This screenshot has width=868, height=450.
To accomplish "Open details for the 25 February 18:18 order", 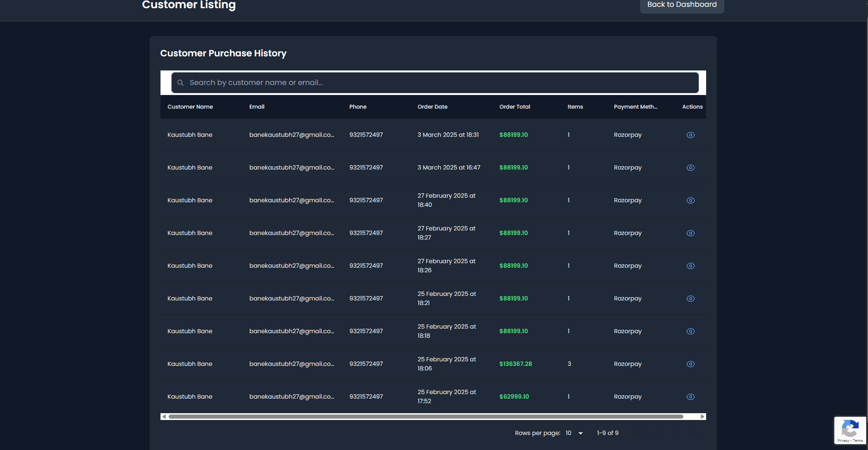I will click(690, 331).
